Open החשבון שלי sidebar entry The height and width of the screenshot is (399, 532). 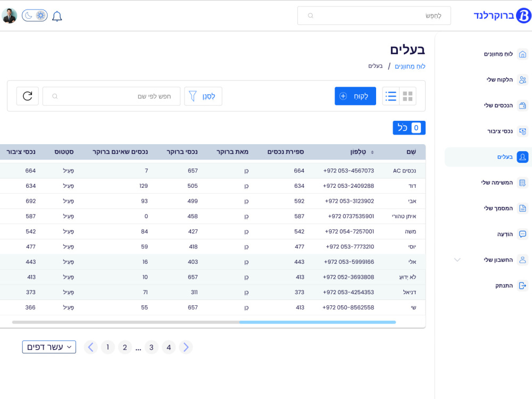click(498, 260)
